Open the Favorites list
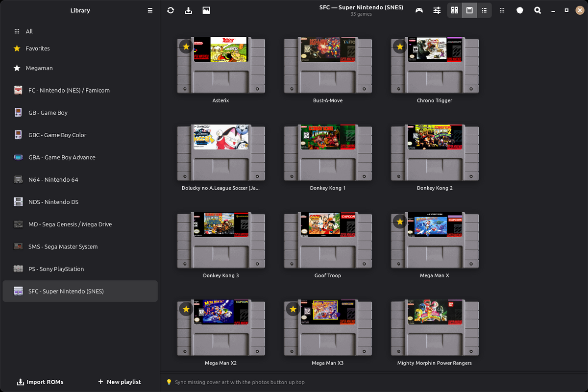Image resolution: width=588 pixels, height=392 pixels. (80, 49)
